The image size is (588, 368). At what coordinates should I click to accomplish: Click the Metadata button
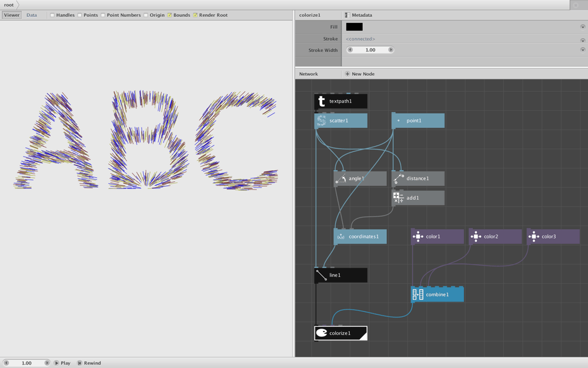click(359, 15)
